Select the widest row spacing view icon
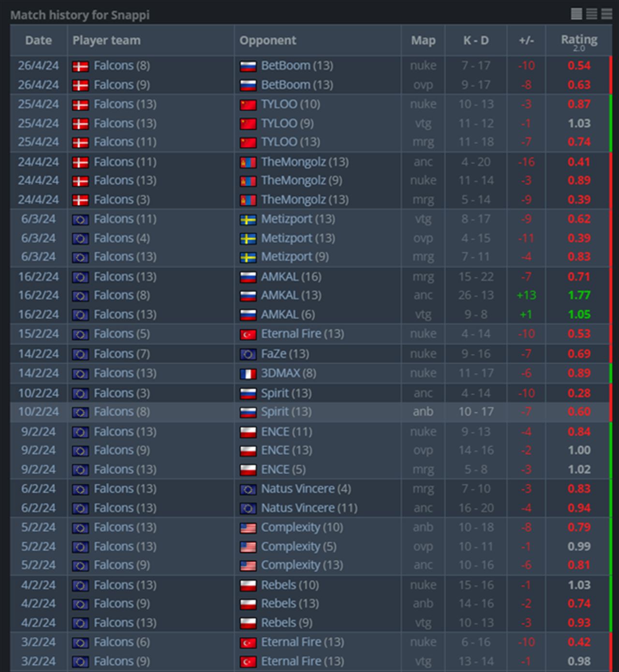619x672 pixels. pyautogui.click(x=606, y=14)
